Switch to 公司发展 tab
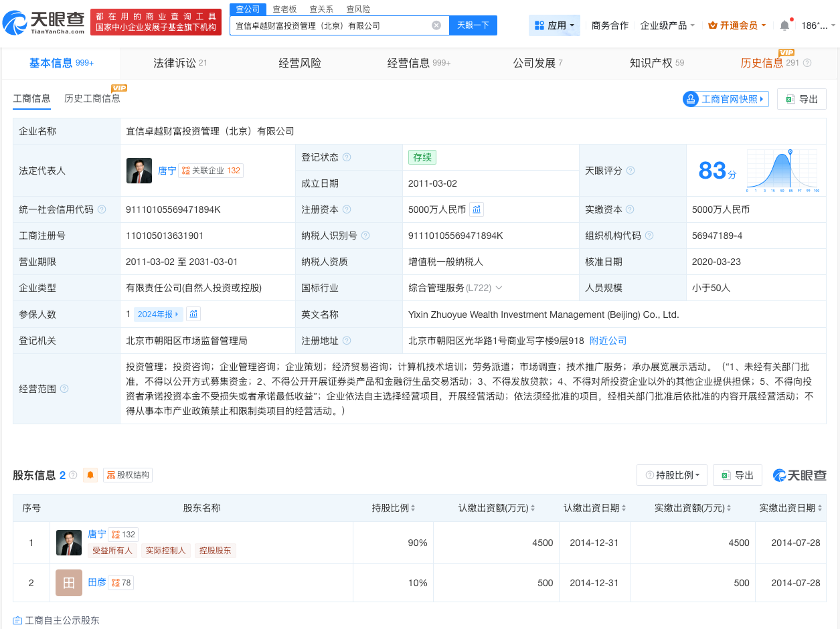This screenshot has height=629, width=840. click(x=537, y=63)
